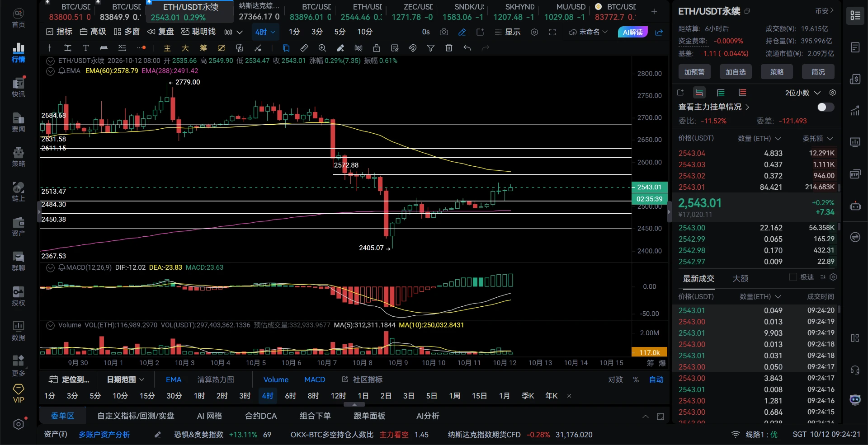Viewport: 868px width, 445px height.
Task: Toggle EMA indicator visibility on chart
Action: tap(51, 71)
